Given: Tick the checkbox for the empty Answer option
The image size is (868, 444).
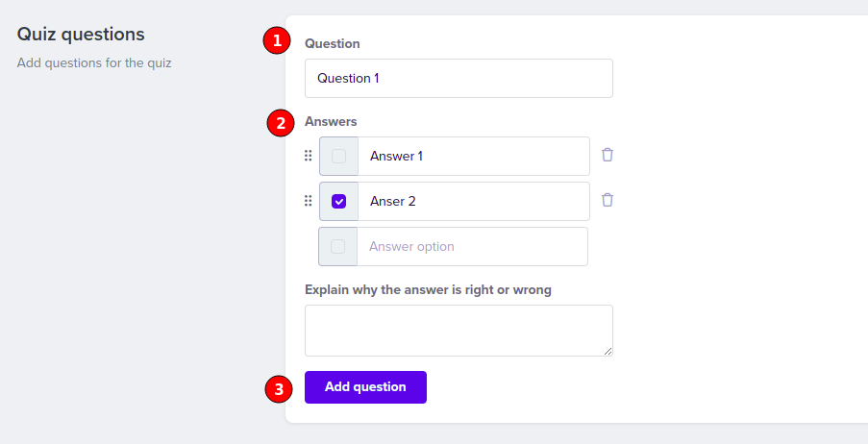Looking at the screenshot, I should [x=337, y=246].
